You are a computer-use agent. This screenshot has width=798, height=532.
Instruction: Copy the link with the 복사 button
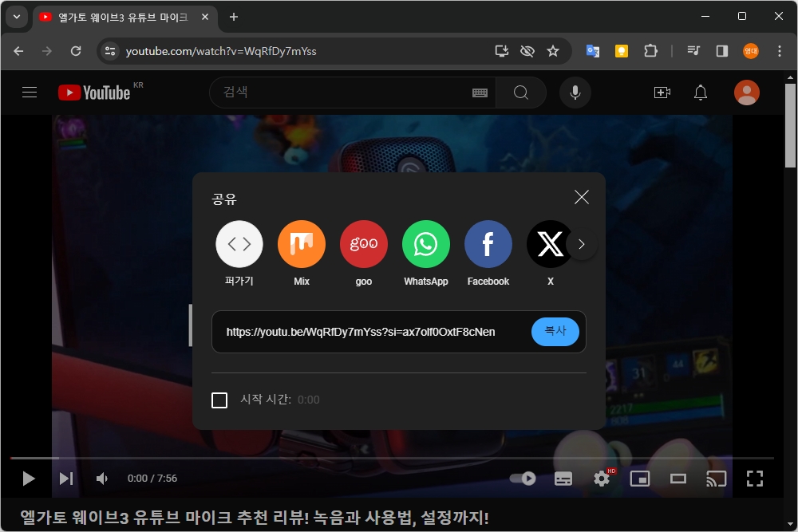point(555,332)
